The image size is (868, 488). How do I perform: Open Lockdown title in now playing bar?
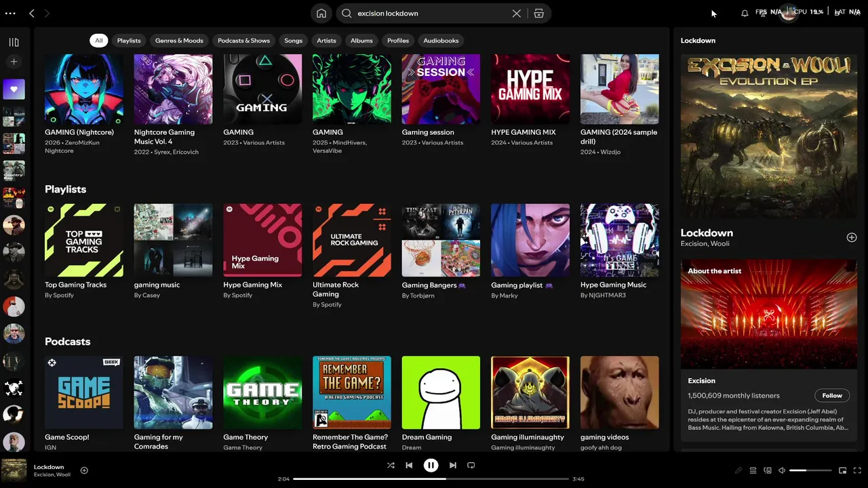[49, 467]
